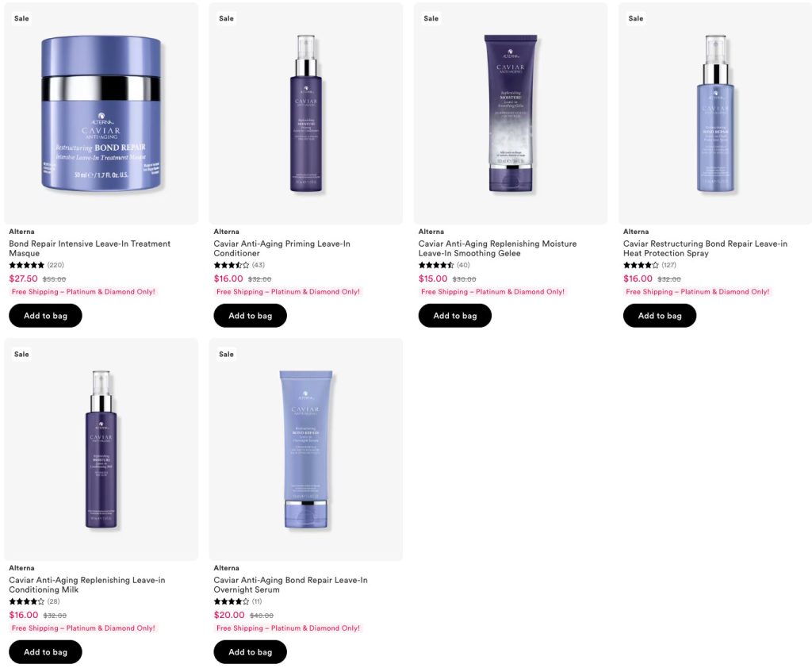Open Caviar Anti-Aging Replenishing Conditioning Milk link
Image resolution: width=812 pixels, height=668 pixels.
point(87,585)
